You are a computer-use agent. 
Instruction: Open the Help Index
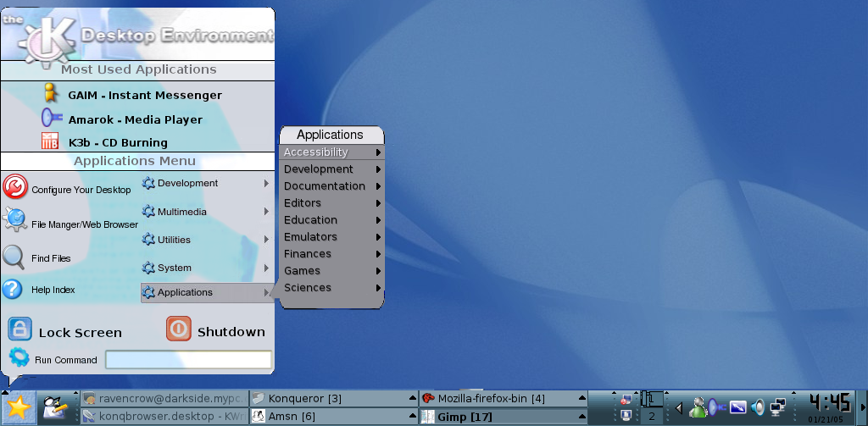tap(39, 290)
